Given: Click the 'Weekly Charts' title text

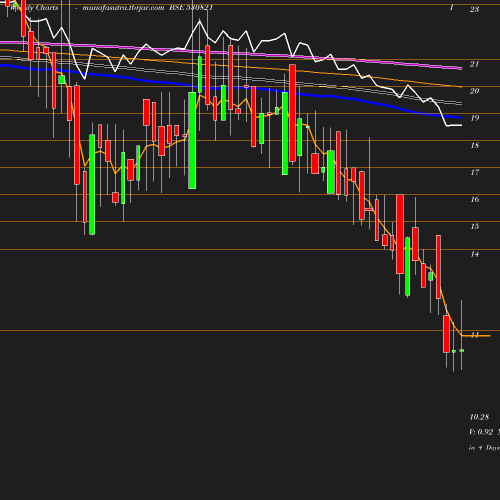Looking at the screenshot, I should [34, 8].
